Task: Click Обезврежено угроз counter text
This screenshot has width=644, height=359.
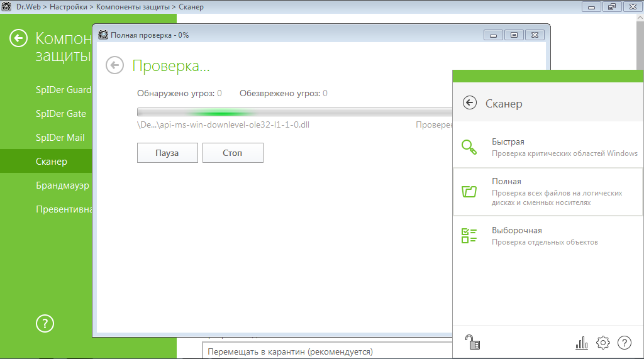Action: pyautogui.click(x=284, y=93)
